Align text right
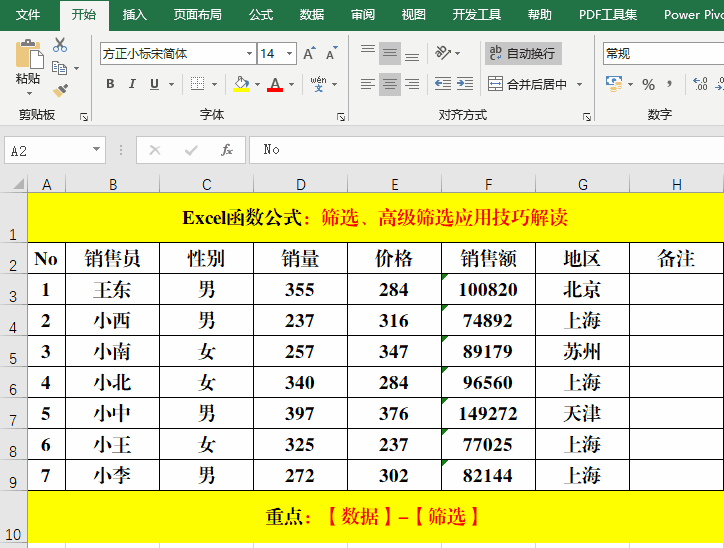Image resolution: width=724 pixels, height=548 pixels. point(412,84)
